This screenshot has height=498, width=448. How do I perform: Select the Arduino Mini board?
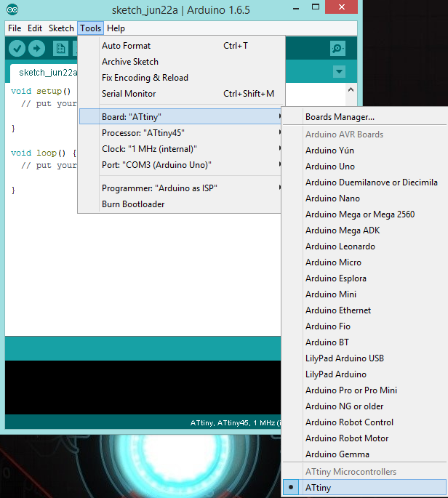point(364,294)
